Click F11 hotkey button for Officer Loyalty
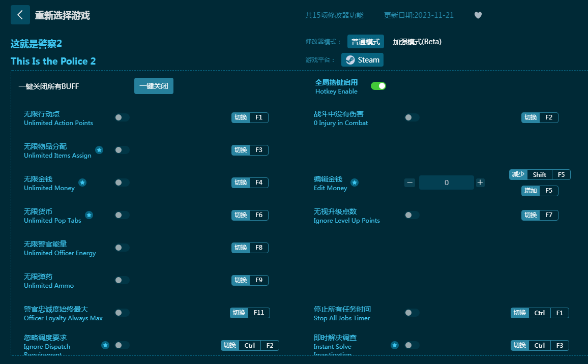Image resolution: width=588 pixels, height=364 pixels. click(x=250, y=313)
